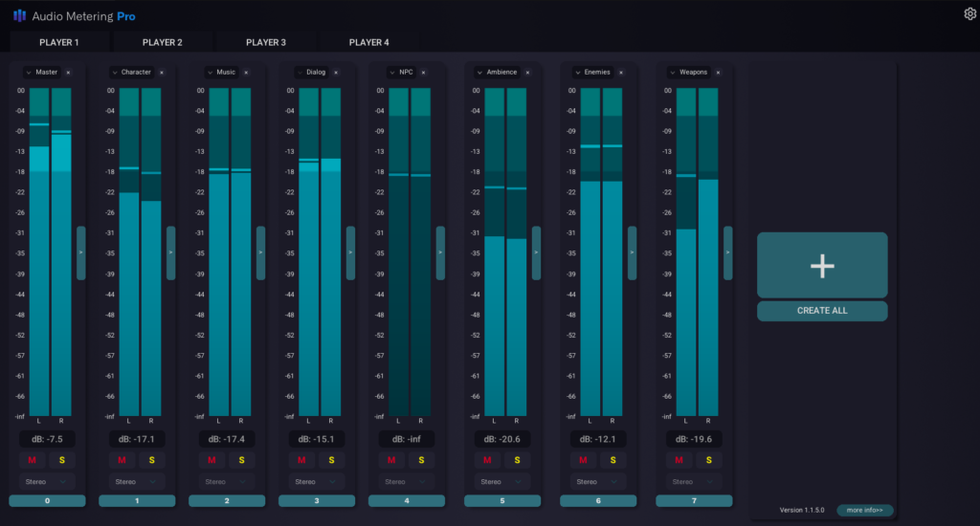Close the Dialog channel strip
Screen dimensions: 980x526
338,73
